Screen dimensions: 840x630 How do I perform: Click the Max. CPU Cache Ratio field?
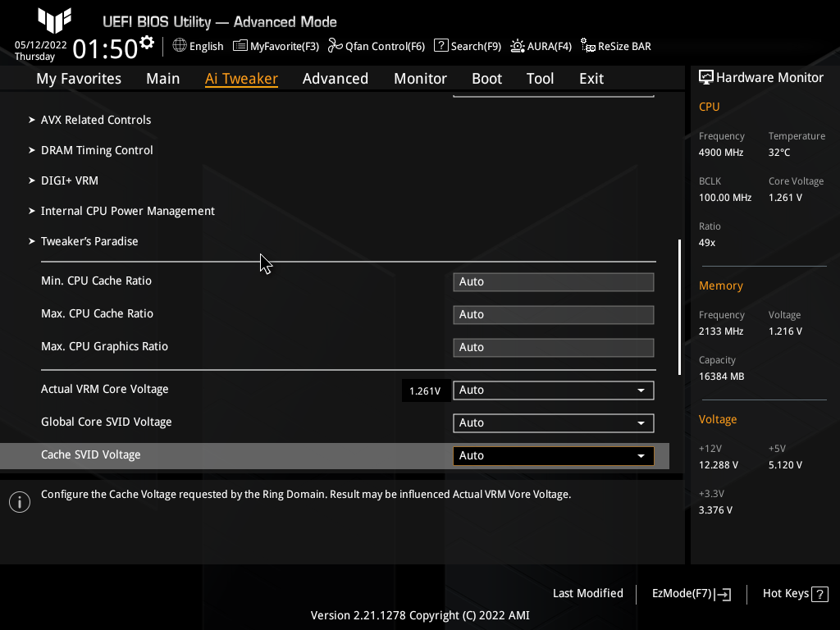[x=554, y=315]
